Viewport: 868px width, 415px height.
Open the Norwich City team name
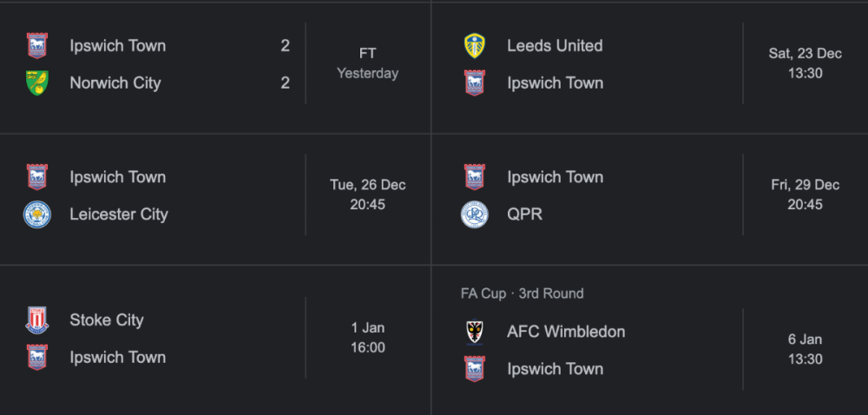[x=115, y=83]
